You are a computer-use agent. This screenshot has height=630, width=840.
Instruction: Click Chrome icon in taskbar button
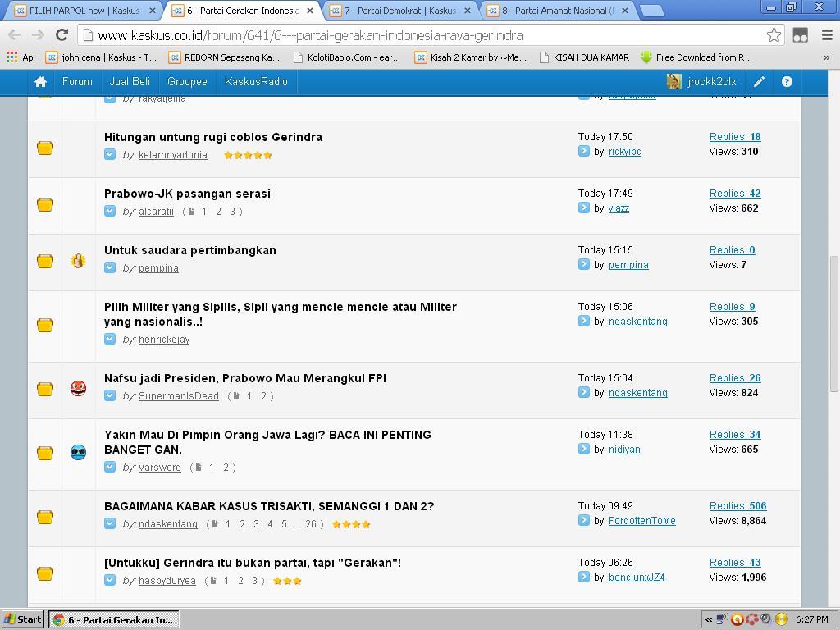point(59,620)
